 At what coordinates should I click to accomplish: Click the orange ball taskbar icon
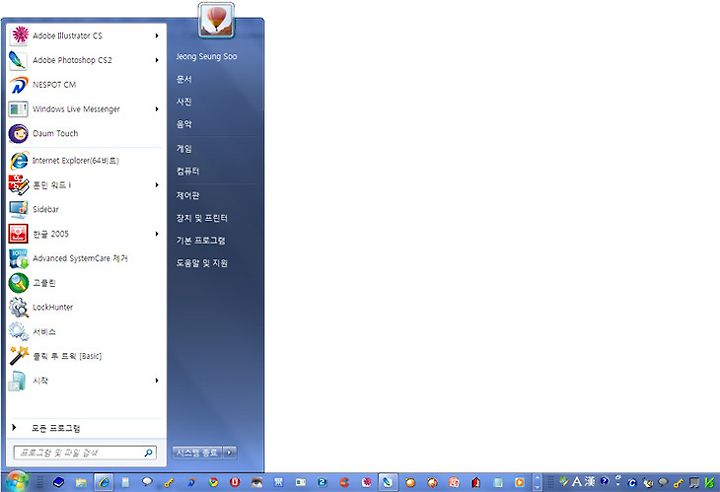tap(410, 482)
